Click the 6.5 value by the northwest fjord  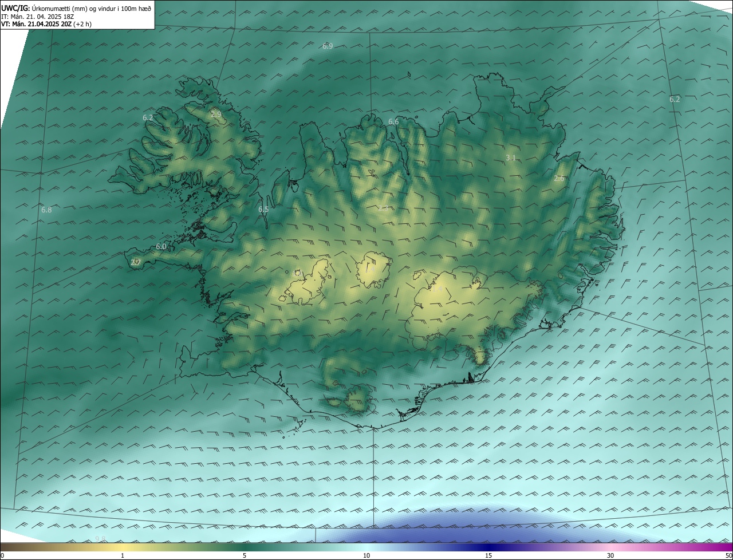coord(263,210)
